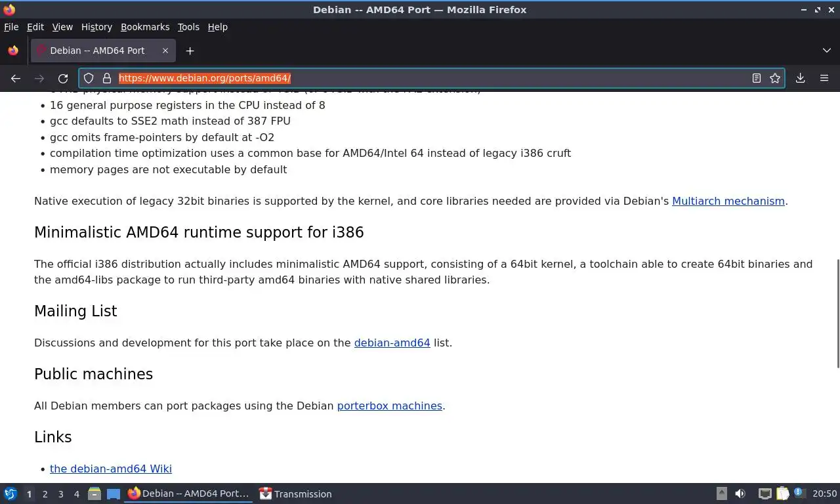Click 'gcc omits frame-pointers by default' bullet

tap(162, 137)
